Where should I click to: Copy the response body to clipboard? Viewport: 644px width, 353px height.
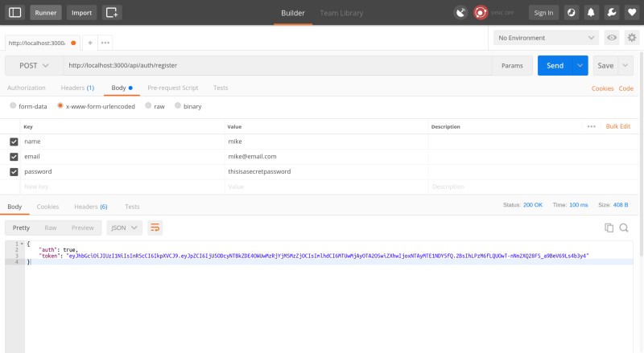pos(609,228)
